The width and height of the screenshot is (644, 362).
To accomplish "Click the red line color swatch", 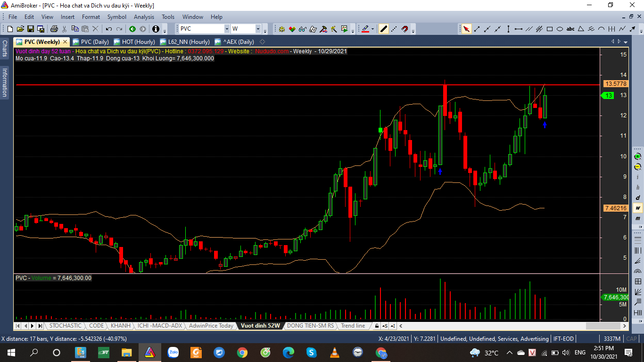I will click(x=365, y=29).
